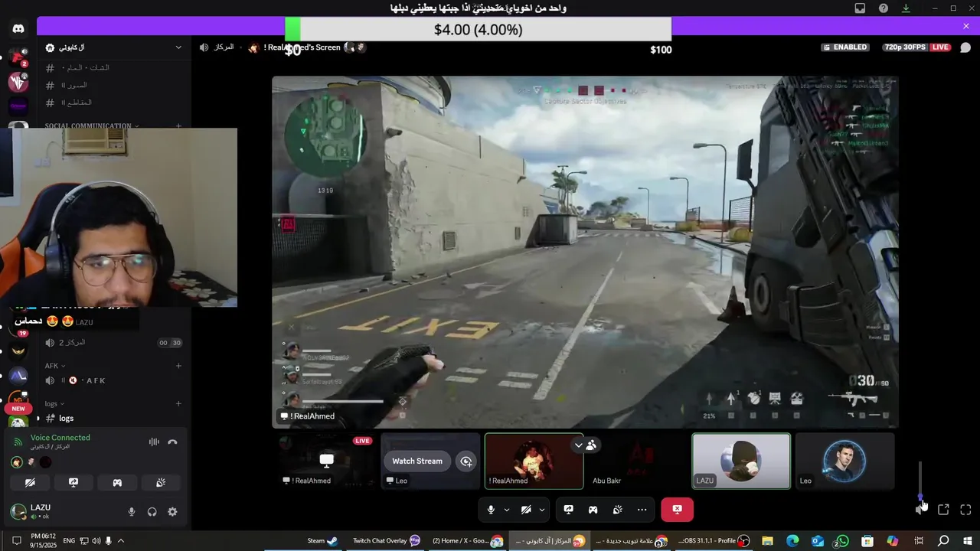Stop watching stream with red button
This screenshot has width=980, height=551.
tap(677, 510)
